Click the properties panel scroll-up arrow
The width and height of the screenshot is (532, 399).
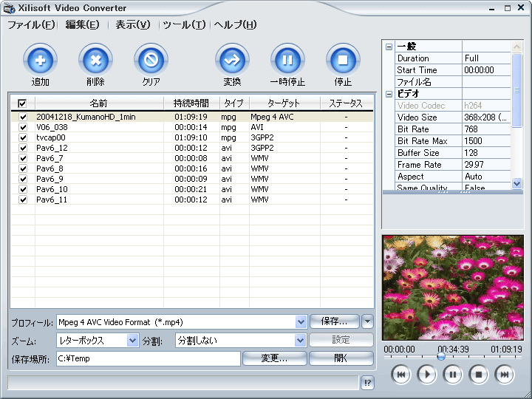tap(516, 47)
